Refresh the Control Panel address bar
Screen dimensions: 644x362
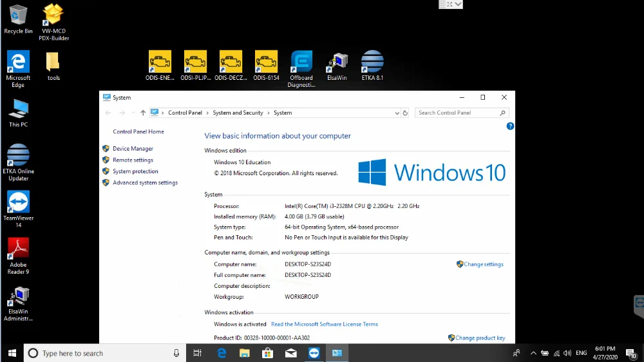tap(405, 113)
